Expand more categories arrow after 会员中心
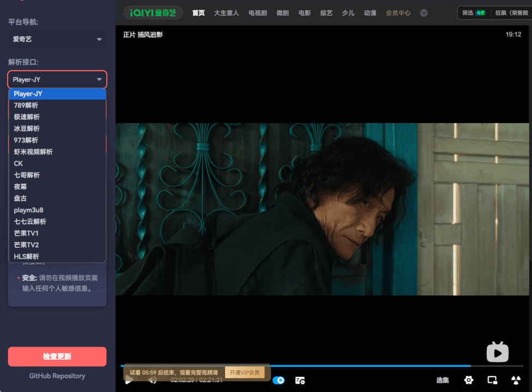 (424, 13)
